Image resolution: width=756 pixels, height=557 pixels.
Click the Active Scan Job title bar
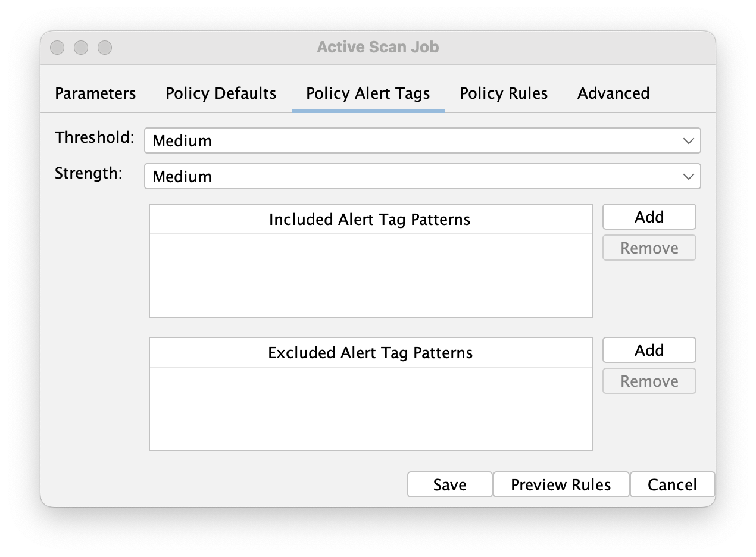(x=377, y=47)
